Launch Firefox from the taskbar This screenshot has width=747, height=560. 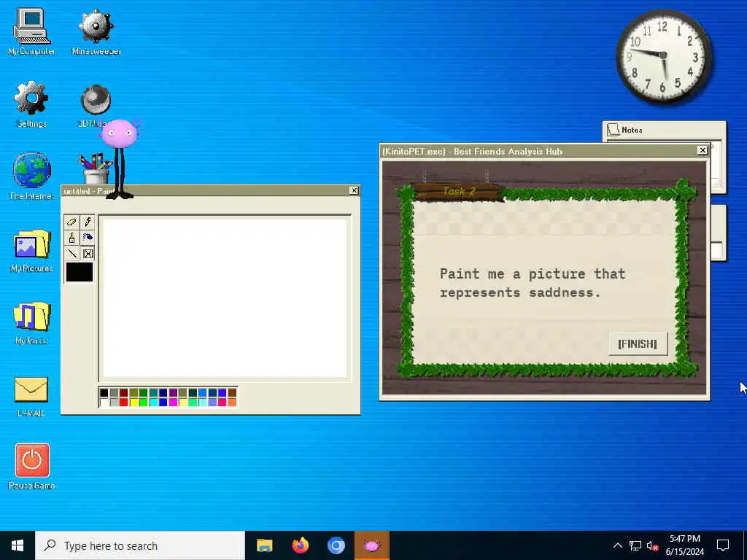pos(300,545)
